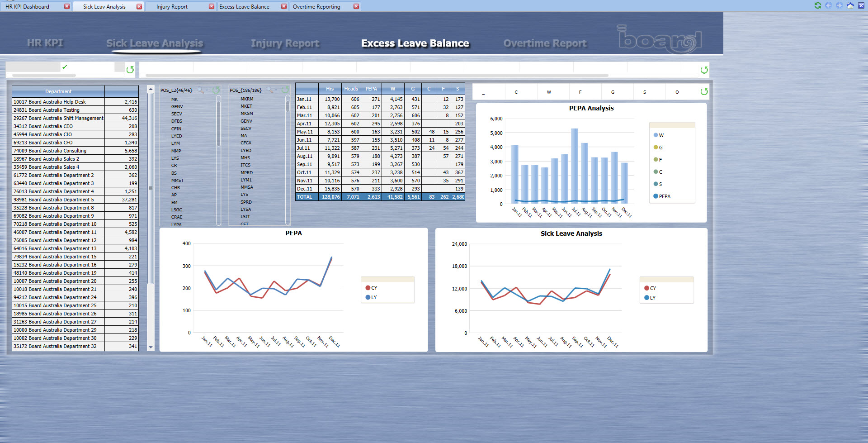Open Injury Report from banner
This screenshot has width=868, height=443.
coord(285,43)
